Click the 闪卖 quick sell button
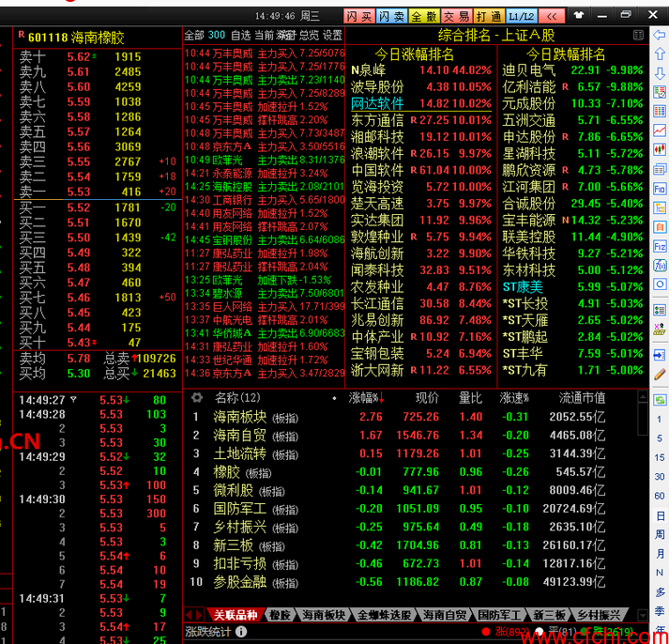 [391, 16]
